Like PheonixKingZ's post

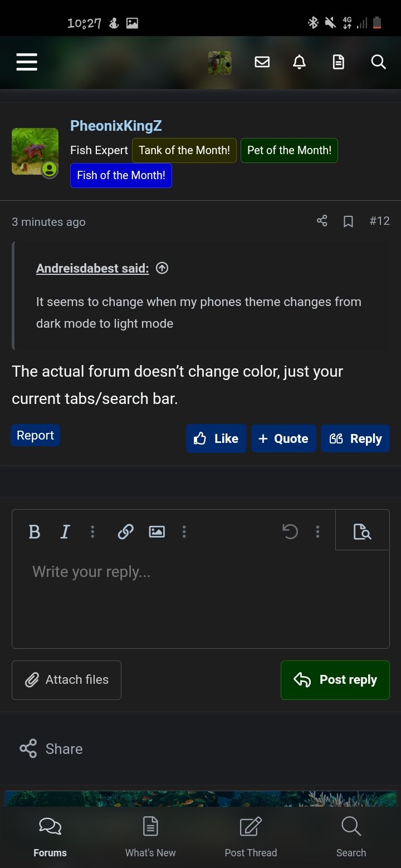[216, 438]
